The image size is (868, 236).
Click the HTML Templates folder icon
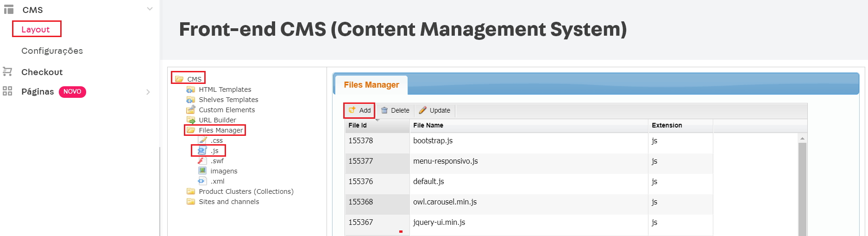pos(190,89)
